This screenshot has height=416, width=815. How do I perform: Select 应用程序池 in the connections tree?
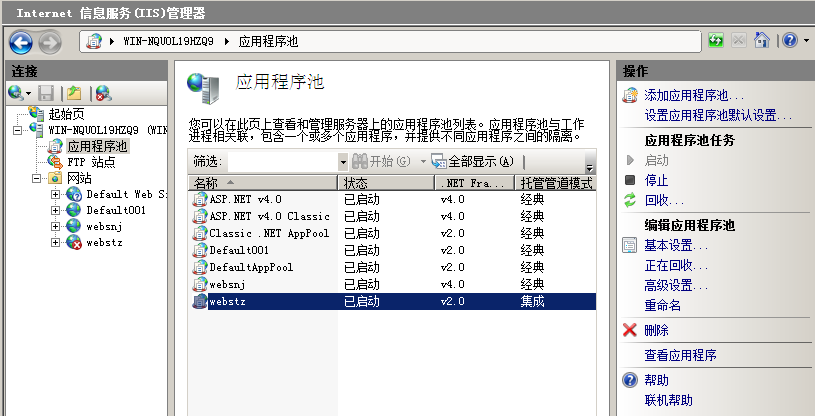[97, 146]
